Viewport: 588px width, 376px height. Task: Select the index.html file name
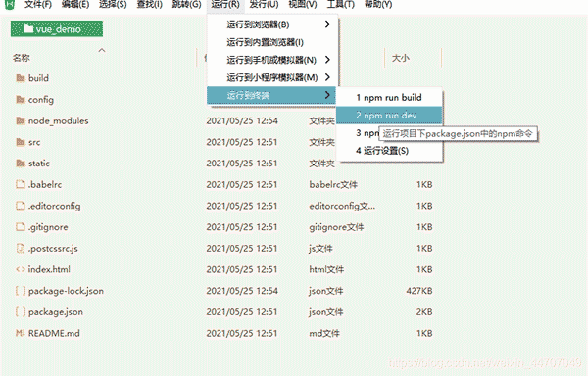click(x=49, y=269)
